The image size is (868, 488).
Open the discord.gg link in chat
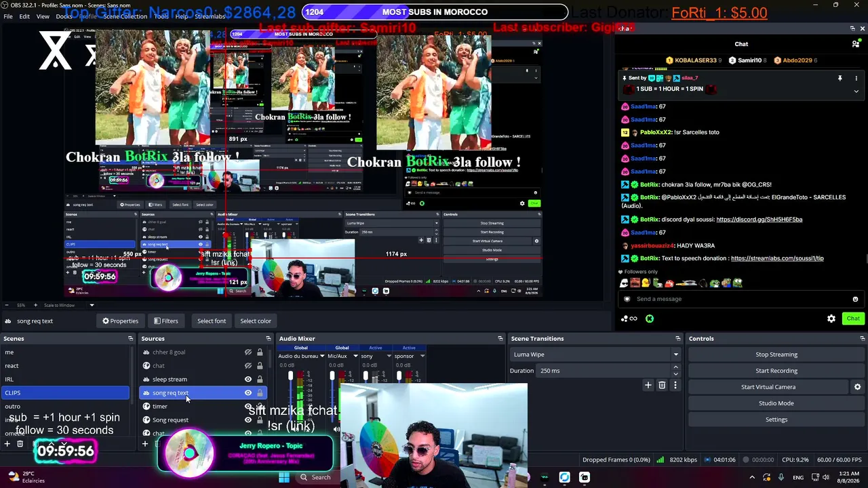[759, 220]
